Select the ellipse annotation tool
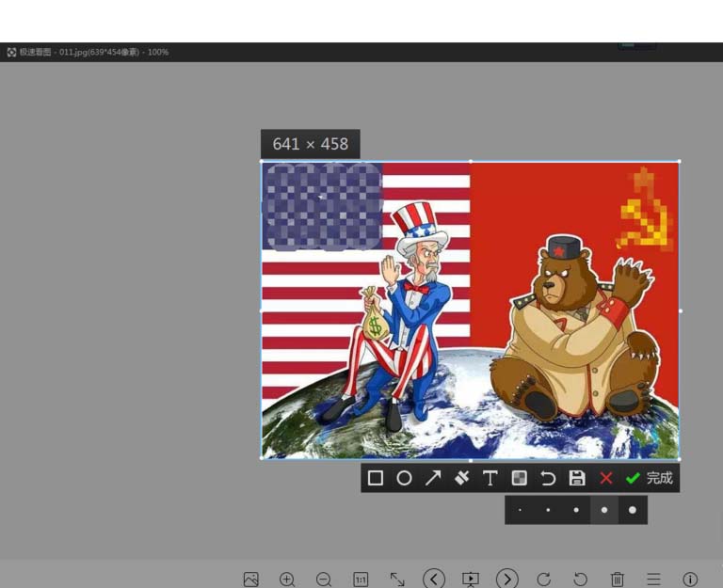Image resolution: width=723 pixels, height=588 pixels. (405, 478)
